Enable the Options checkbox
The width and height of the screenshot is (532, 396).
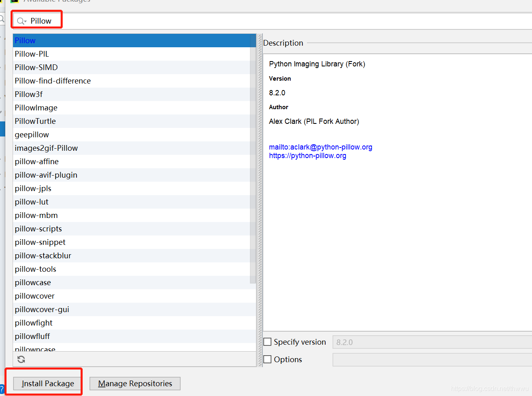tap(267, 359)
